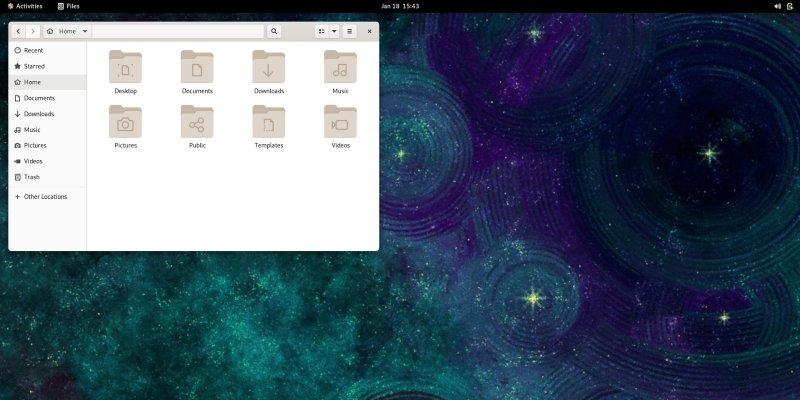Go back with the left arrow
Viewport: 800px width, 400px height.
pos(18,31)
